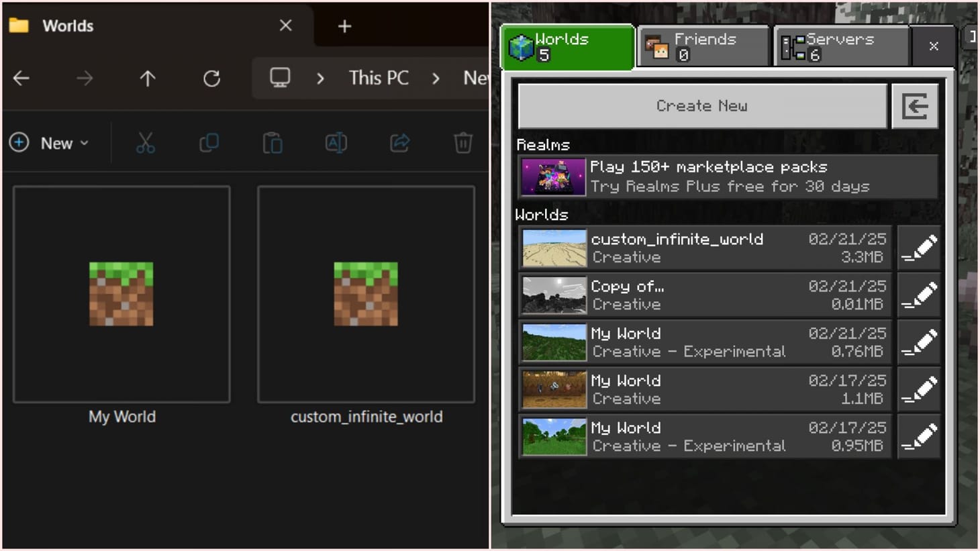
Task: Open the My World folder thumbnail
Action: [121, 293]
